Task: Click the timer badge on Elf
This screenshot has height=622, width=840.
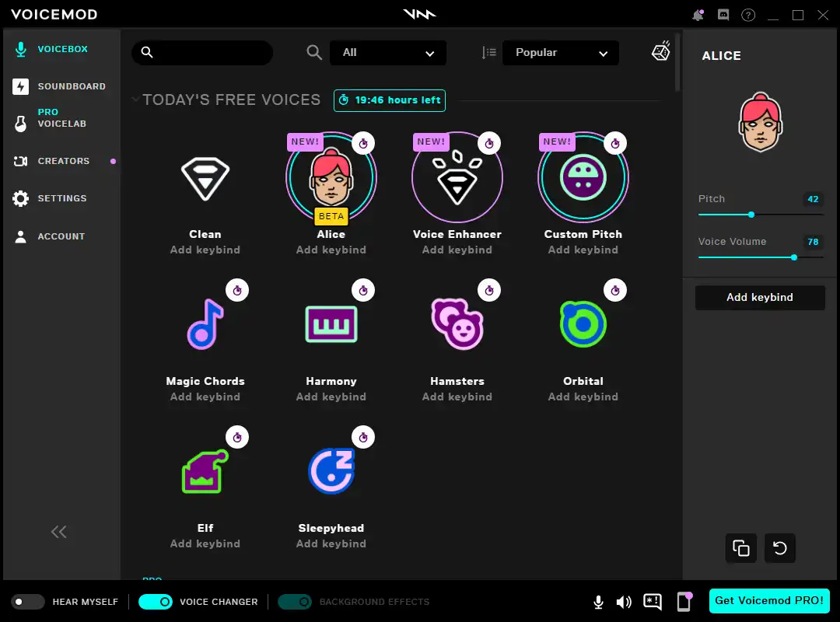Action: pyautogui.click(x=237, y=438)
